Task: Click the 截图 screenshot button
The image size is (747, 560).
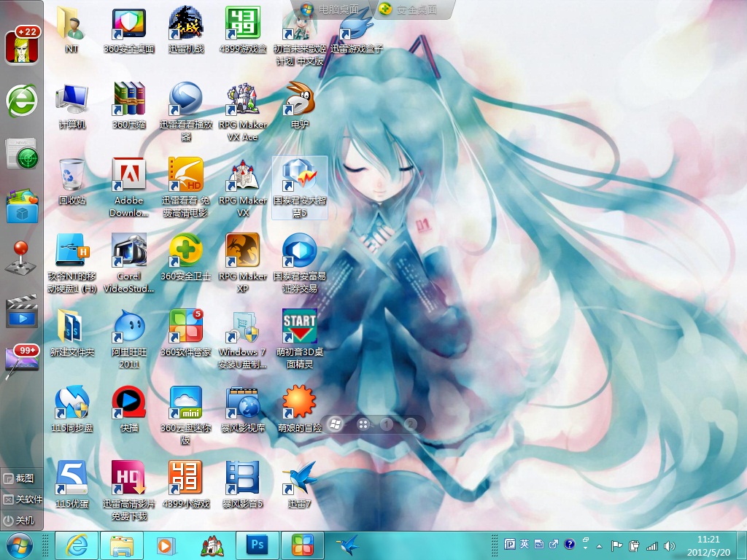Action: [x=19, y=478]
